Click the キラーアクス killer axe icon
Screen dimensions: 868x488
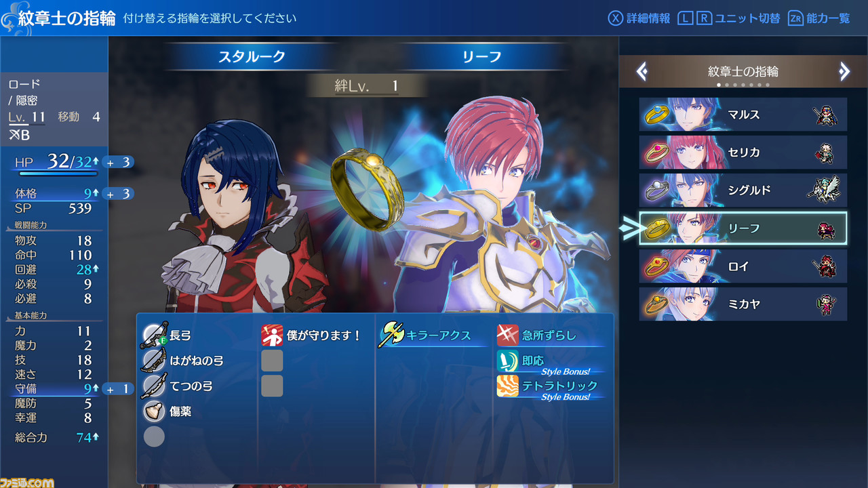(x=393, y=335)
